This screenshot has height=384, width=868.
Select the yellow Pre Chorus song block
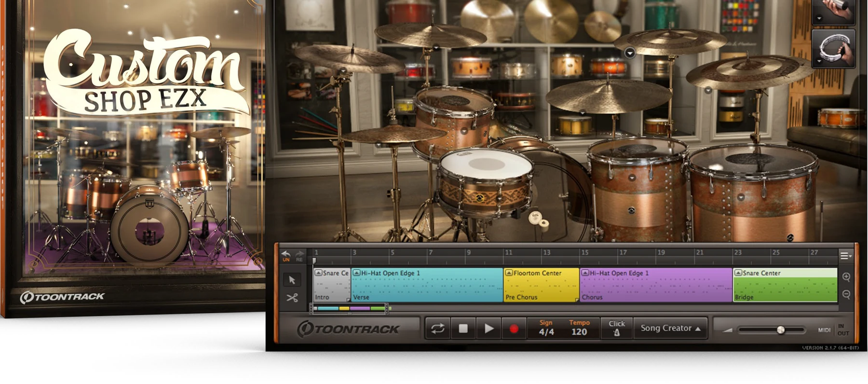pos(541,286)
